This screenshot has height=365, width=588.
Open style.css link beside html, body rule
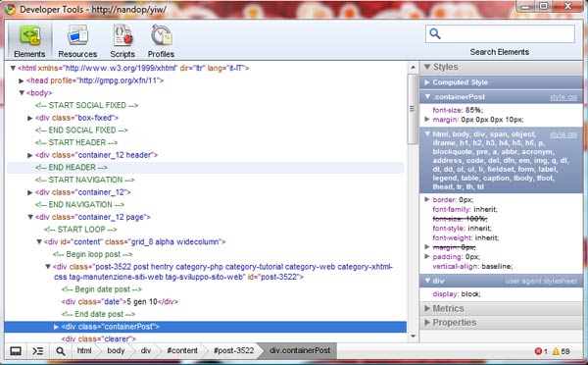point(563,134)
